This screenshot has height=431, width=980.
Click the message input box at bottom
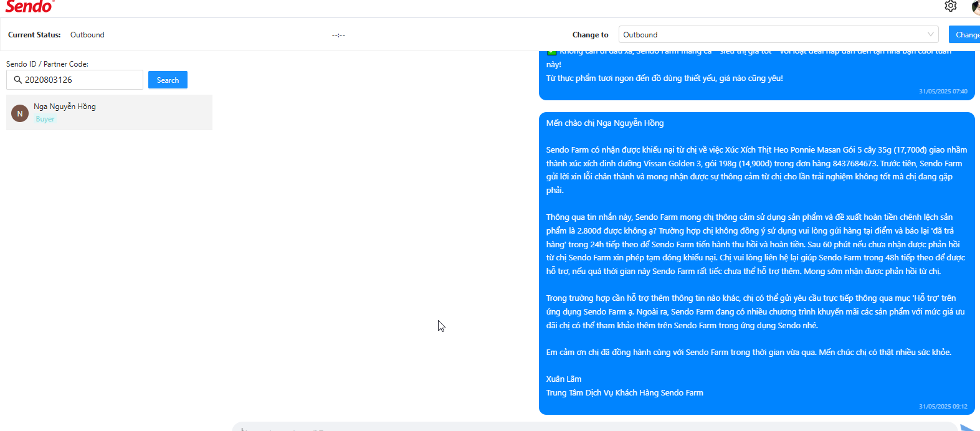595,427
